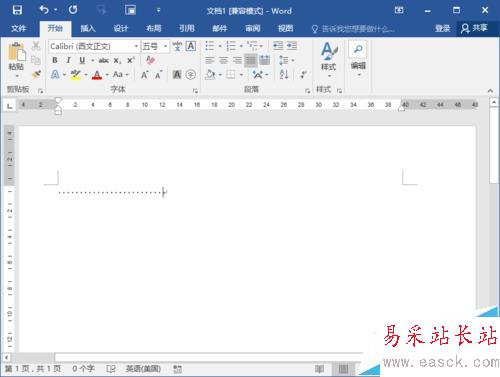Insert enclosed character with circled icon
Image resolution: width=500 pixels, height=377 pixels.
pos(191,74)
